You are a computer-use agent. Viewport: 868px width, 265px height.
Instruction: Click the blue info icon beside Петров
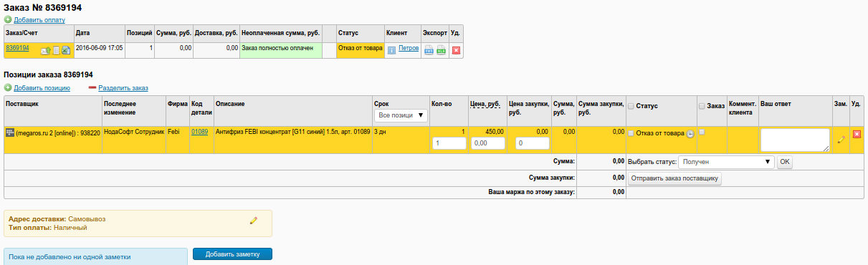(391, 50)
